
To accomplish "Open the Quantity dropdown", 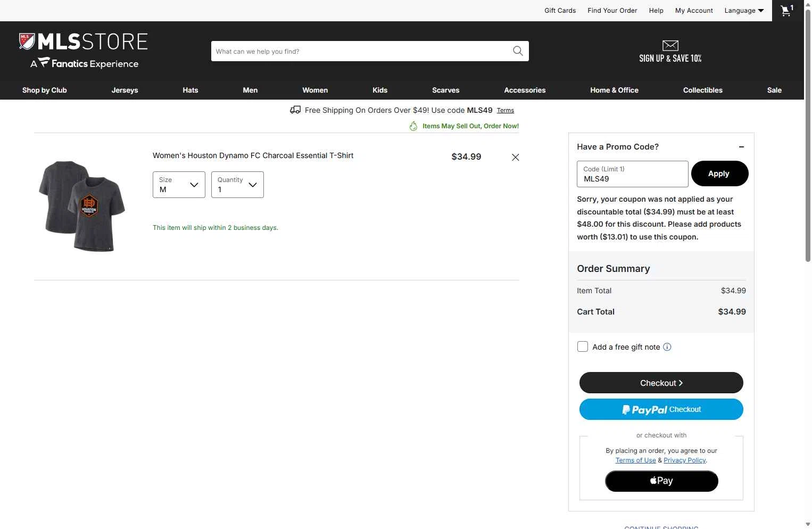I will tap(237, 185).
